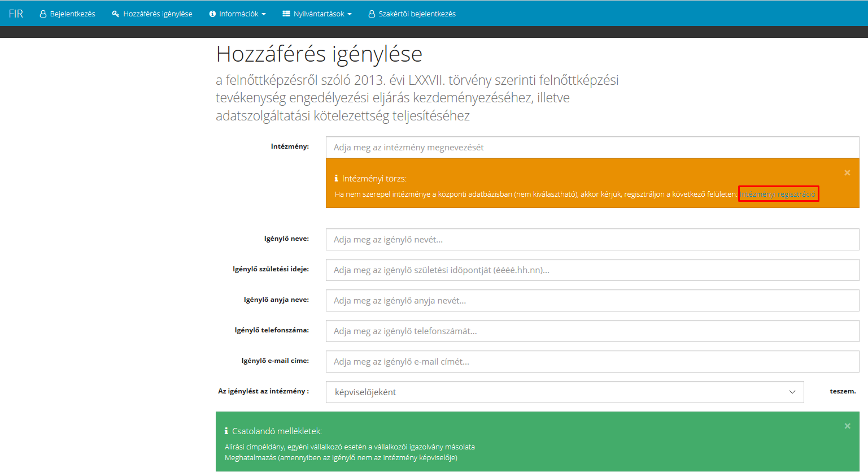Click the Igénylő neve input field
Screen dimensions: 868x476
click(592, 240)
